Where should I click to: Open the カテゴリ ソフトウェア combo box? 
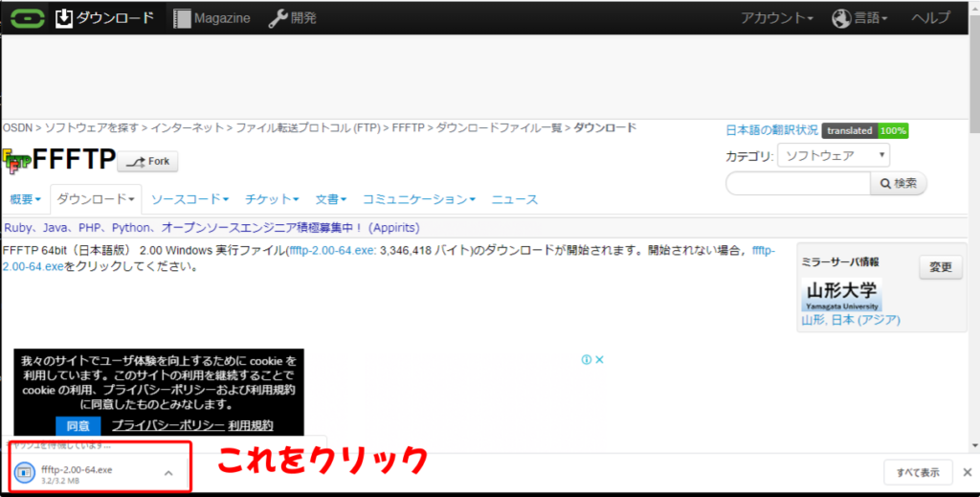pos(834,155)
